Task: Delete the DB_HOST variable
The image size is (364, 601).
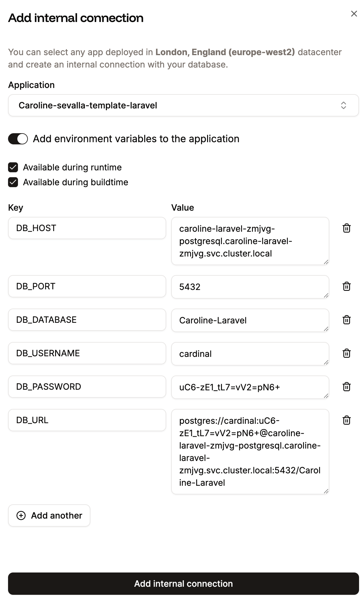Action: (x=347, y=228)
